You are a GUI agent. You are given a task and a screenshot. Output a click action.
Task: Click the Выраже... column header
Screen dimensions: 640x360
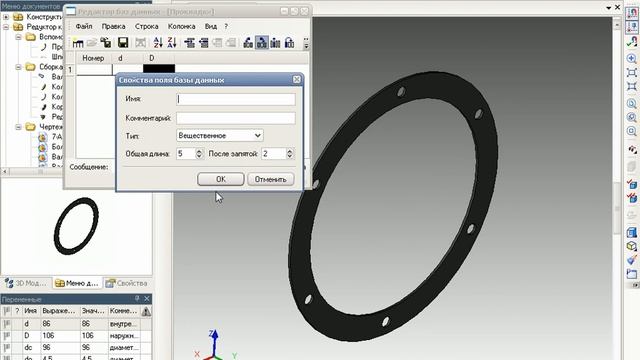[60, 311]
